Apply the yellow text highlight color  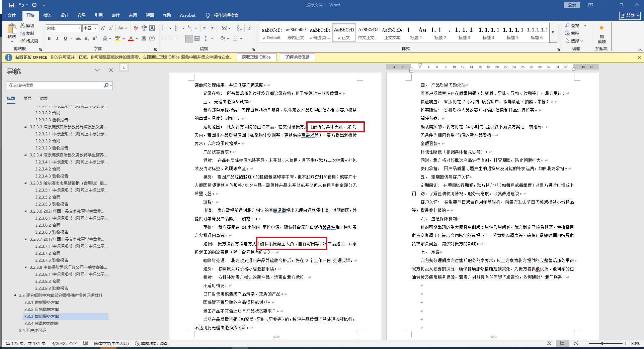tap(118, 38)
